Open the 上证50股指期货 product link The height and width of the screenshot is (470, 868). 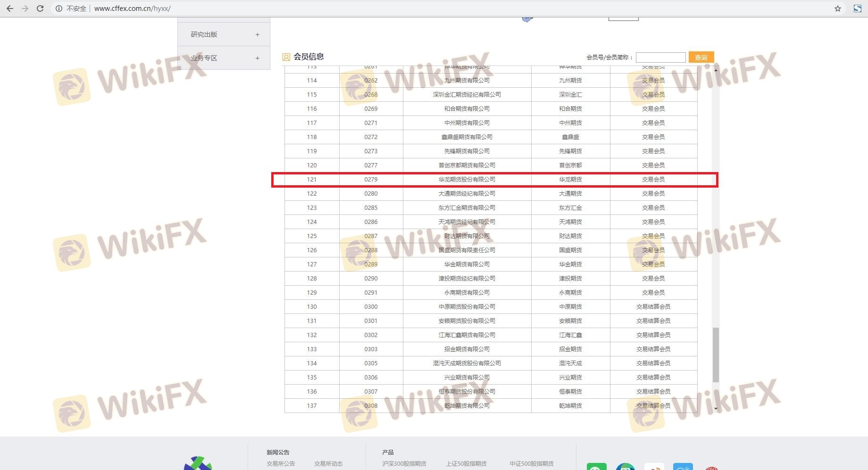click(467, 463)
